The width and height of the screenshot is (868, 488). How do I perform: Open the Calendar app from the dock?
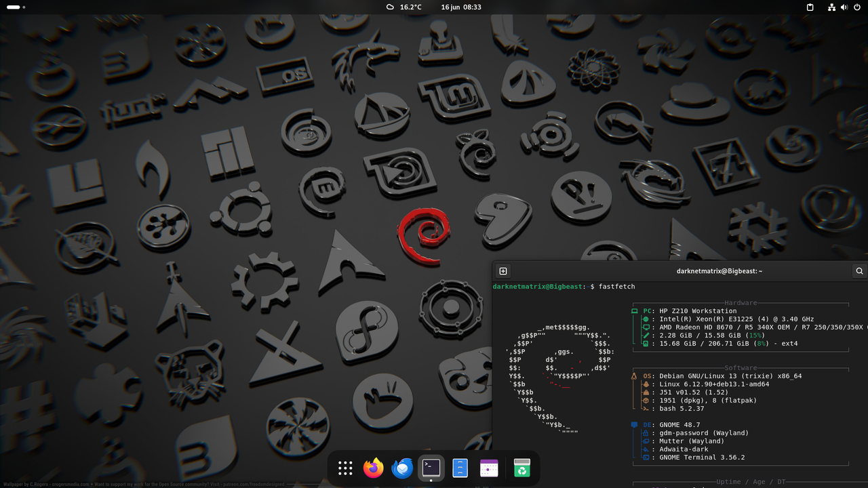(x=489, y=468)
